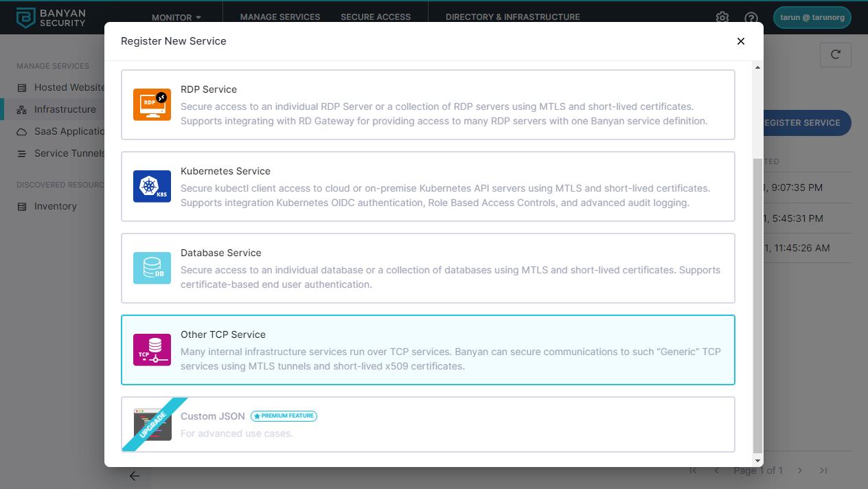Click the Premium Feature badge
This screenshot has width=868, height=489.
[x=284, y=416]
